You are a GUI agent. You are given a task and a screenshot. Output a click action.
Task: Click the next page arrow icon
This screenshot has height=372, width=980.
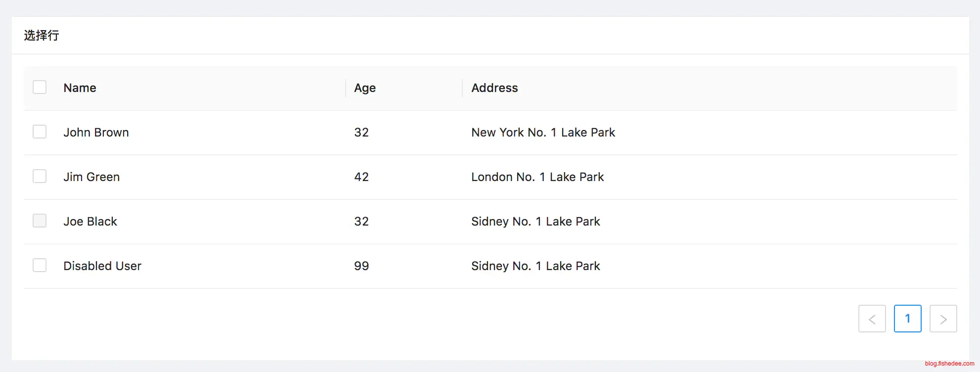(x=943, y=319)
